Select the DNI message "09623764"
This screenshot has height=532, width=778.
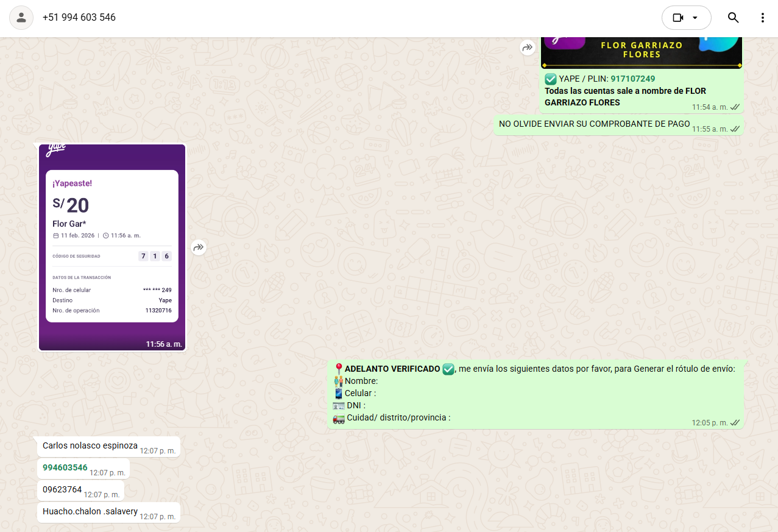coord(62,489)
